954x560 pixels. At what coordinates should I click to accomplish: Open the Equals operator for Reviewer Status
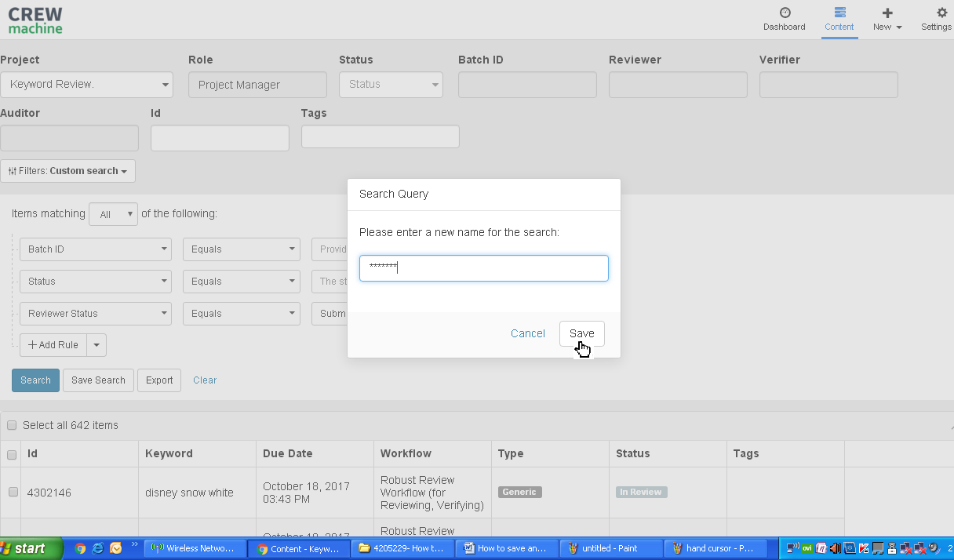242,314
